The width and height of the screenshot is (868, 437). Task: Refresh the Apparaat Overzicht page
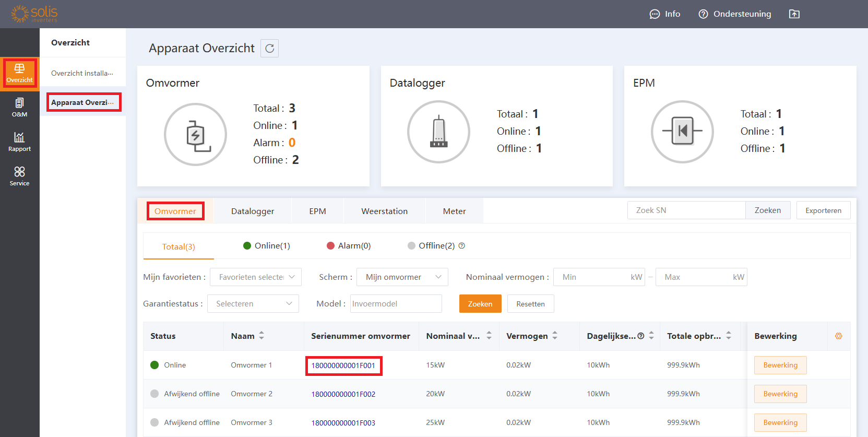270,48
